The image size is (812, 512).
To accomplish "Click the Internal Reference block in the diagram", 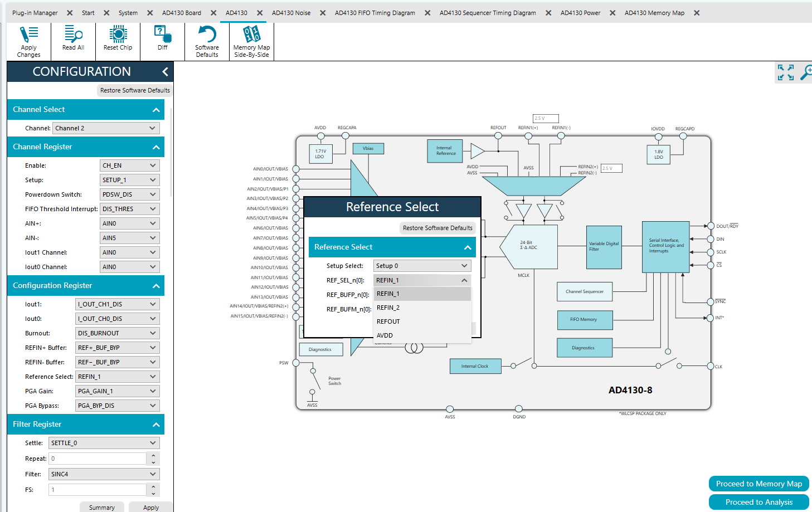I will point(445,151).
